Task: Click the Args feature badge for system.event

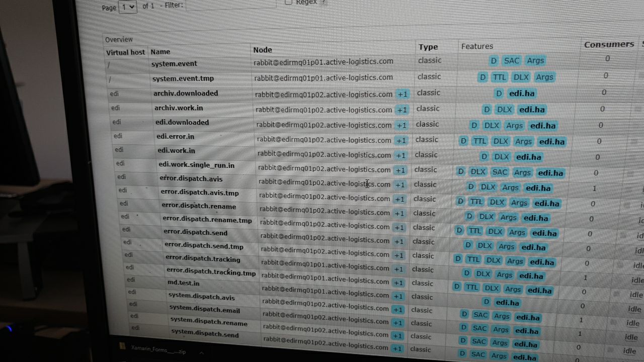Action: pyautogui.click(x=535, y=60)
